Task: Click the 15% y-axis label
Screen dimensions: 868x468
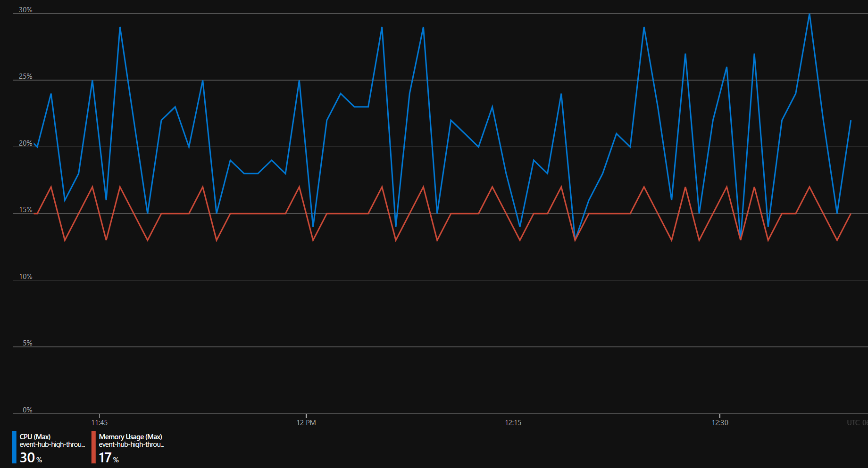Action: point(25,210)
